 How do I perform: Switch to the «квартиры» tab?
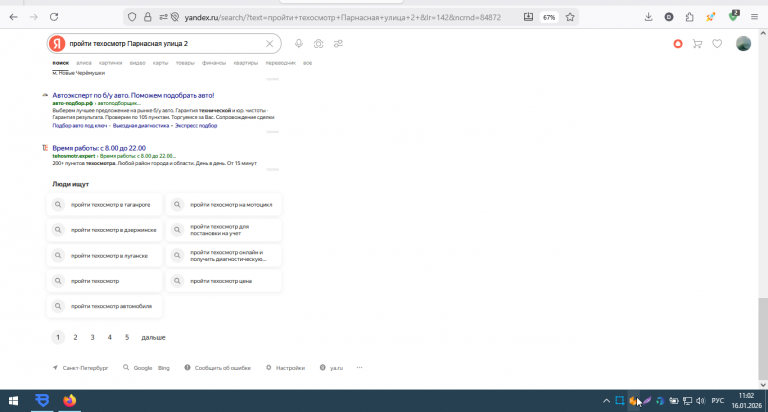[x=245, y=63]
